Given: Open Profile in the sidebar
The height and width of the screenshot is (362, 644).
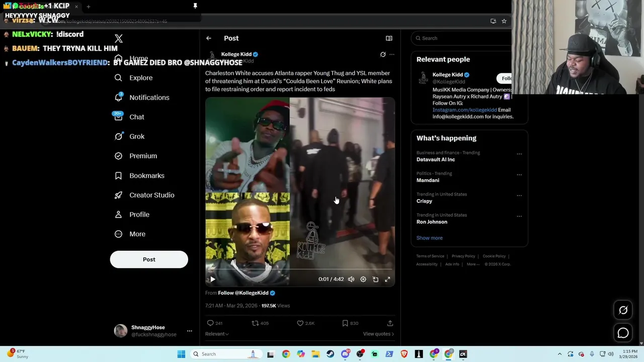Looking at the screenshot, I should click(132, 215).
